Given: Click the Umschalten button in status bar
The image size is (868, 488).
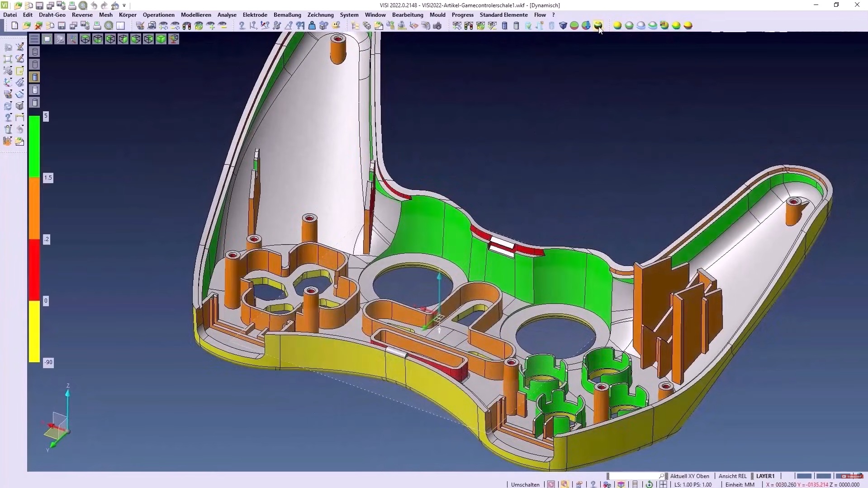Looking at the screenshot, I should coord(525,484).
